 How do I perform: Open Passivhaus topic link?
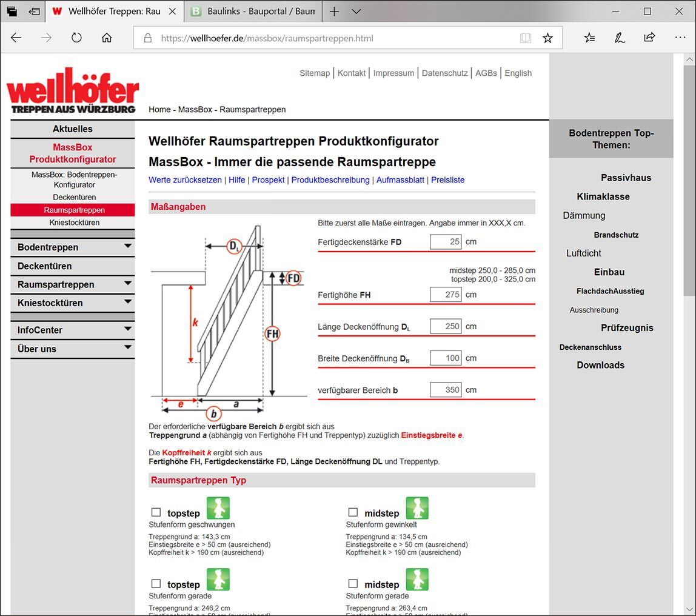626,178
